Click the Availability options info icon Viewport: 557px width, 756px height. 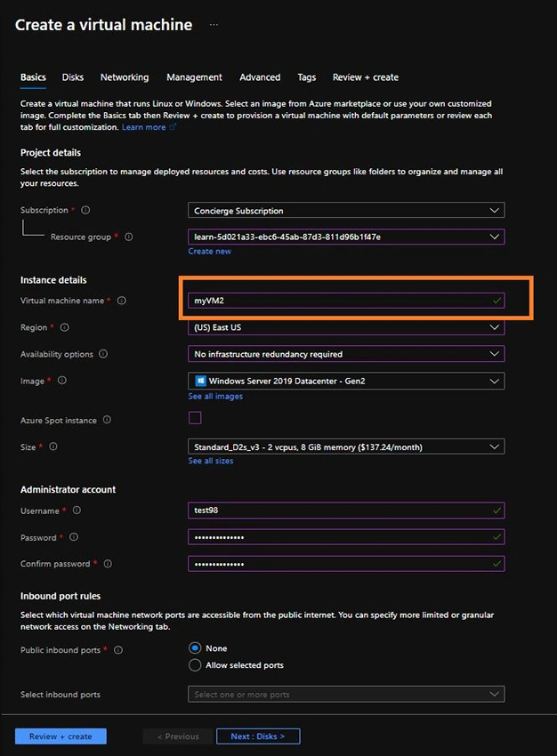tap(103, 354)
